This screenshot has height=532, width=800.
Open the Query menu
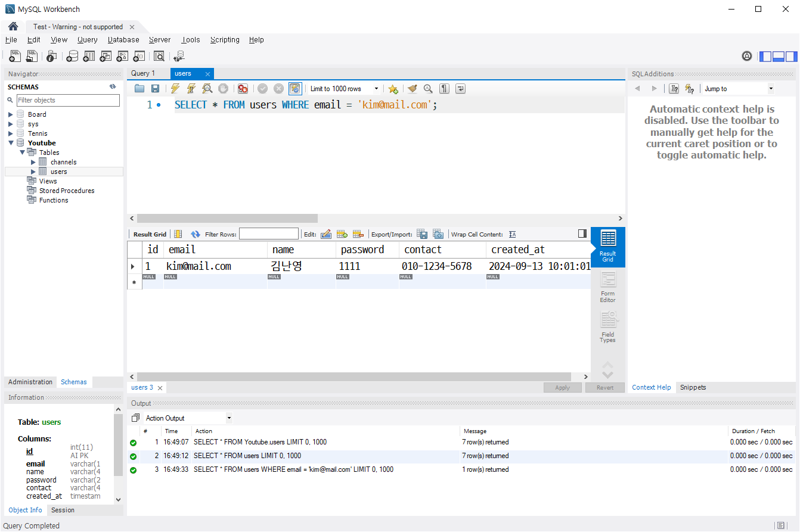pyautogui.click(x=87, y=40)
